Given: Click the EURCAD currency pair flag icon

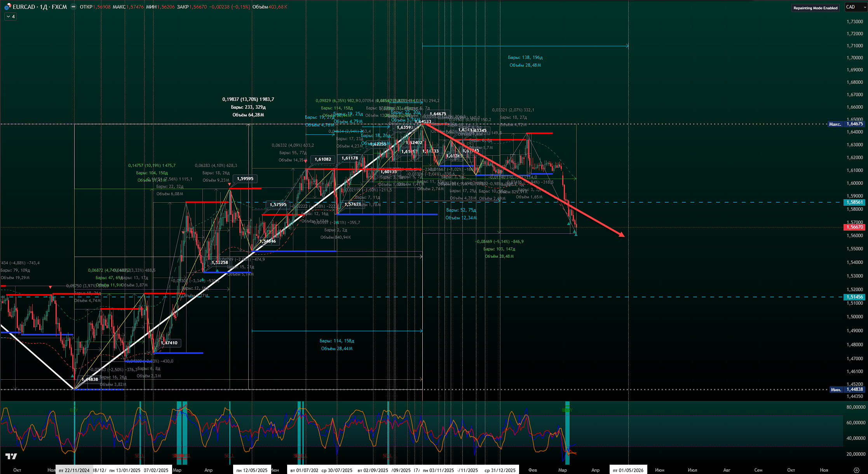Looking at the screenshot, I should (7, 7).
